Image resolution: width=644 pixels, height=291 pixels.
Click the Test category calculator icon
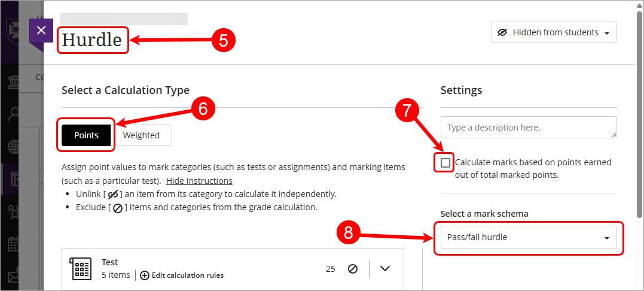(80, 269)
